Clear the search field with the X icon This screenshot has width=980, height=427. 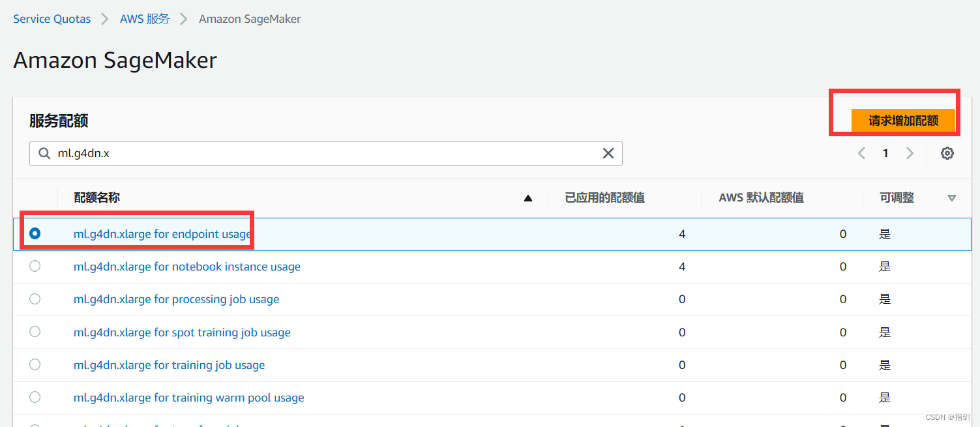(x=608, y=153)
